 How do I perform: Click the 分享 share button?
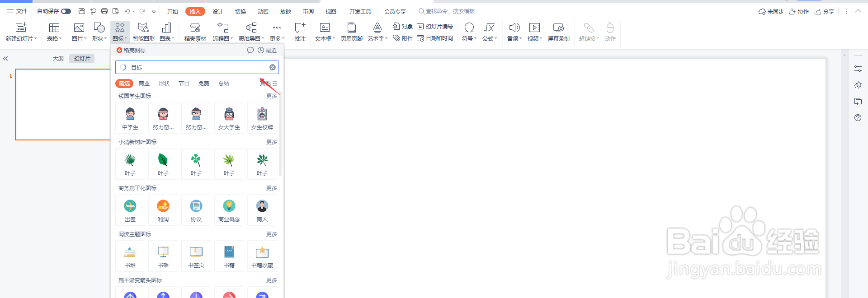click(825, 12)
